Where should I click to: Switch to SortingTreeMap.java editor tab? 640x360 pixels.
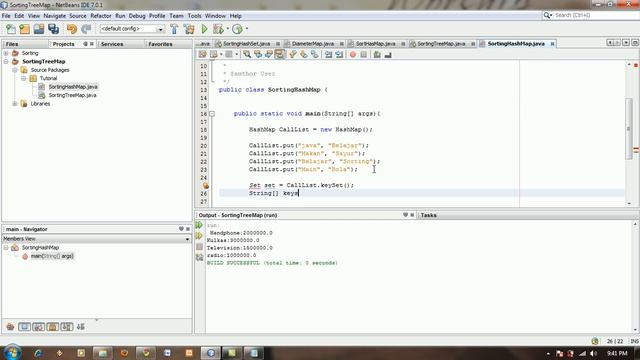[x=441, y=44]
